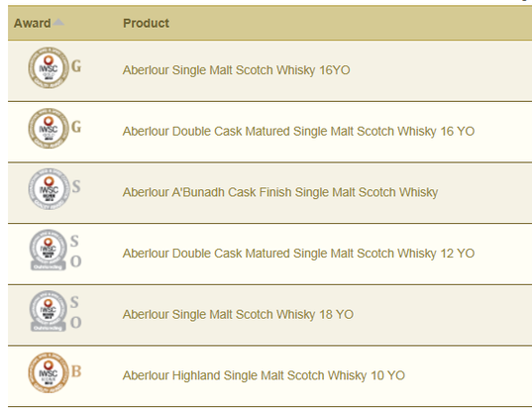The width and height of the screenshot is (532, 416).
Task: Click the gold IWSC medal for Aberlour 16YO
Action: click(x=49, y=68)
